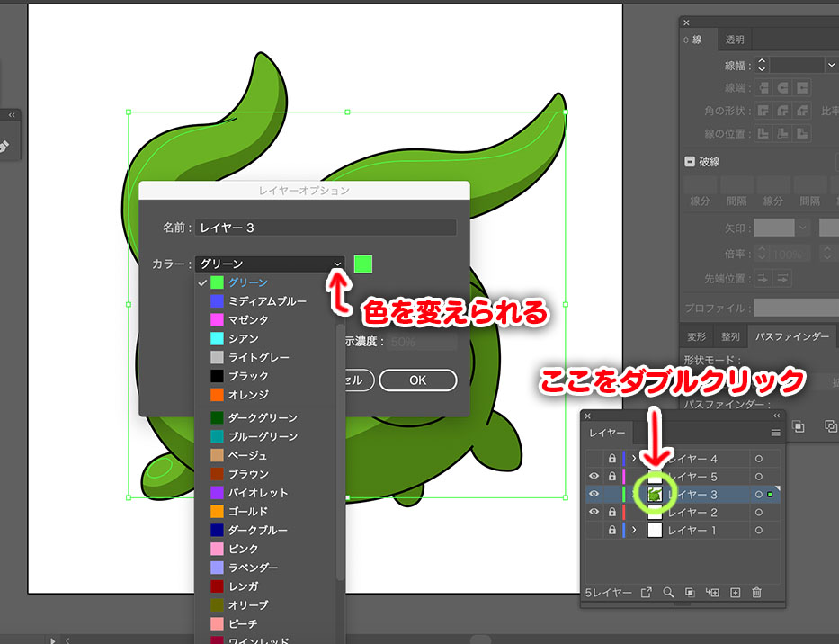Switch to the 整列 tab

click(x=730, y=336)
